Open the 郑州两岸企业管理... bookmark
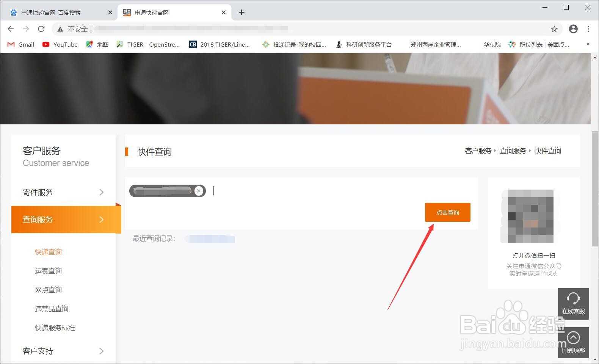 (x=436, y=44)
